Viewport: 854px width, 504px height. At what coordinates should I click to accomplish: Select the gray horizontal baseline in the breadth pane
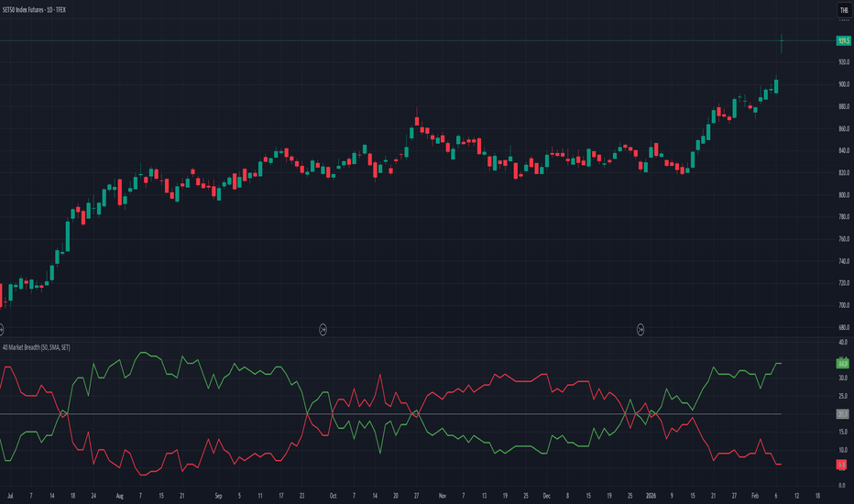point(390,414)
